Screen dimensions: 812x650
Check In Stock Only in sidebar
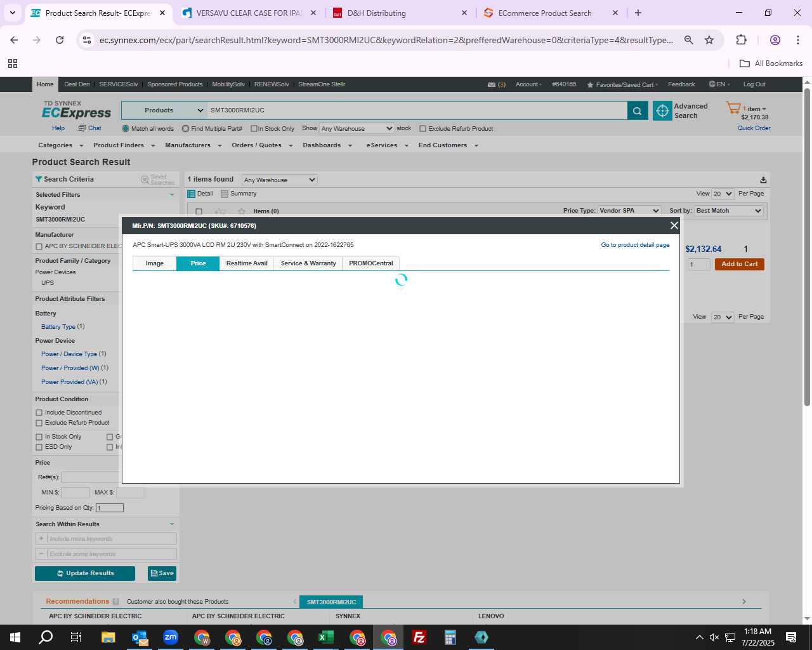tap(39, 437)
